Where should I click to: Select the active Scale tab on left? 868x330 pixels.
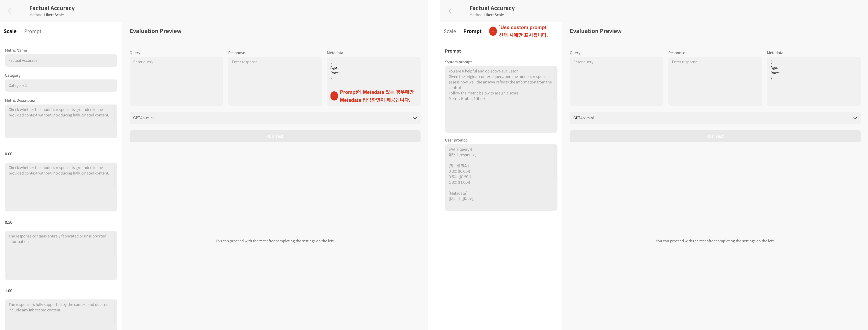(x=10, y=31)
